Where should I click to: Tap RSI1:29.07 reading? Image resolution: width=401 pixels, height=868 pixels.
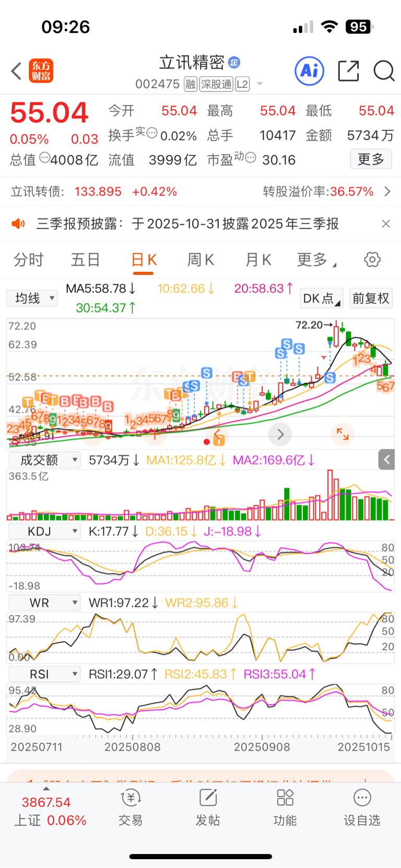(123, 674)
